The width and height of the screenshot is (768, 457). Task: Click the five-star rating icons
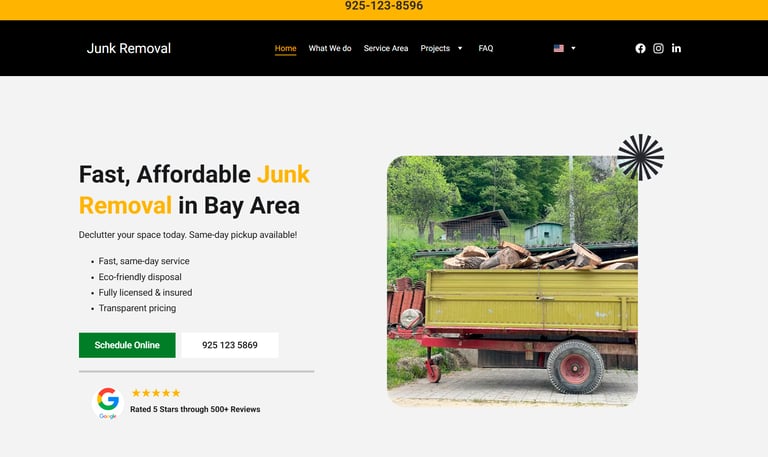[156, 393]
